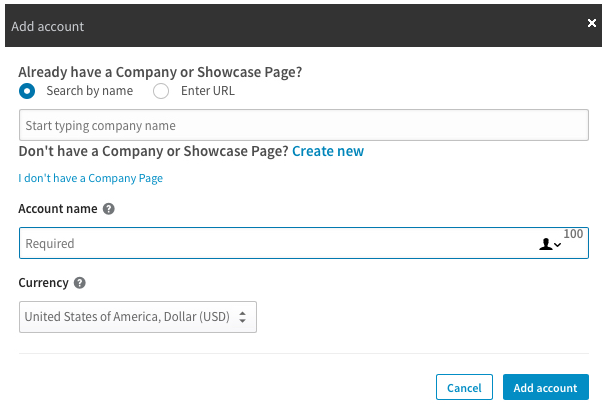The height and width of the screenshot is (419, 607).
Task: Open the Account name help tooltip icon
Action: click(x=109, y=209)
